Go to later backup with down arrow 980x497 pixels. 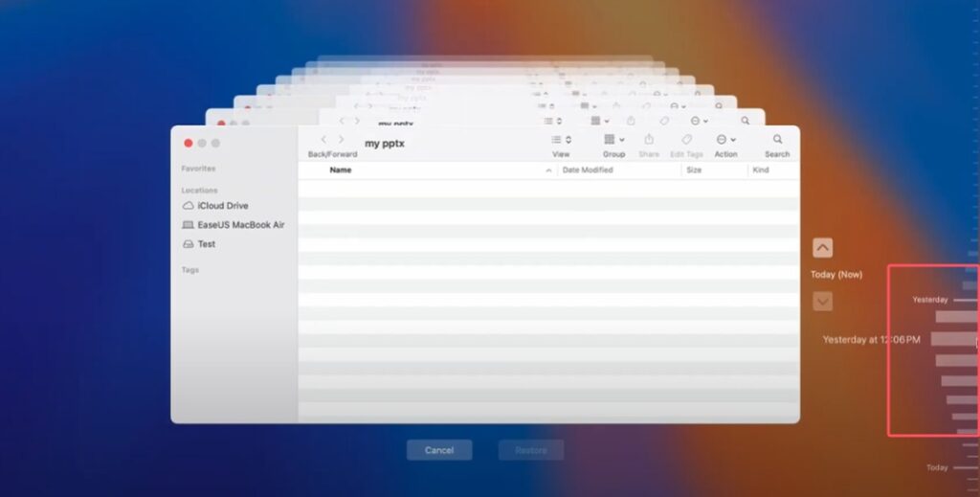[822, 302]
